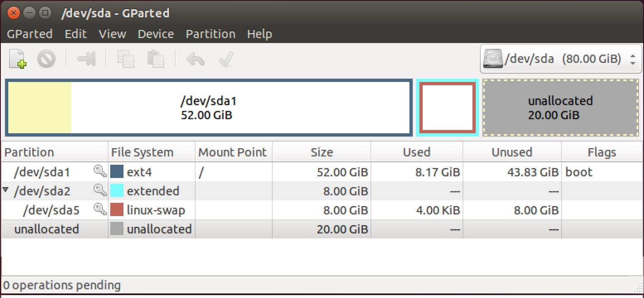Select the /dev/sda1 row in partition list
Viewport: 644px width, 298px height.
[x=322, y=172]
